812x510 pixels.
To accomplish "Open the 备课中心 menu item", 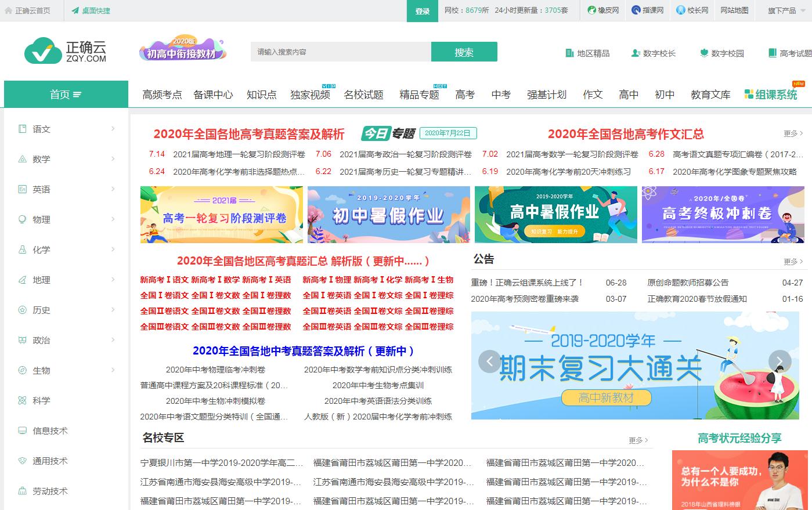I will (213, 94).
